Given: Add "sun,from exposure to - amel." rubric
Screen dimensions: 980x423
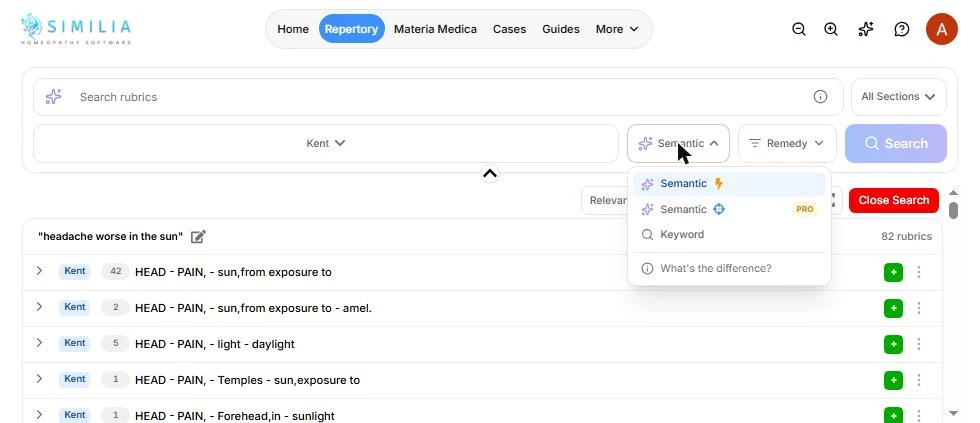Looking at the screenshot, I should tap(893, 309).
